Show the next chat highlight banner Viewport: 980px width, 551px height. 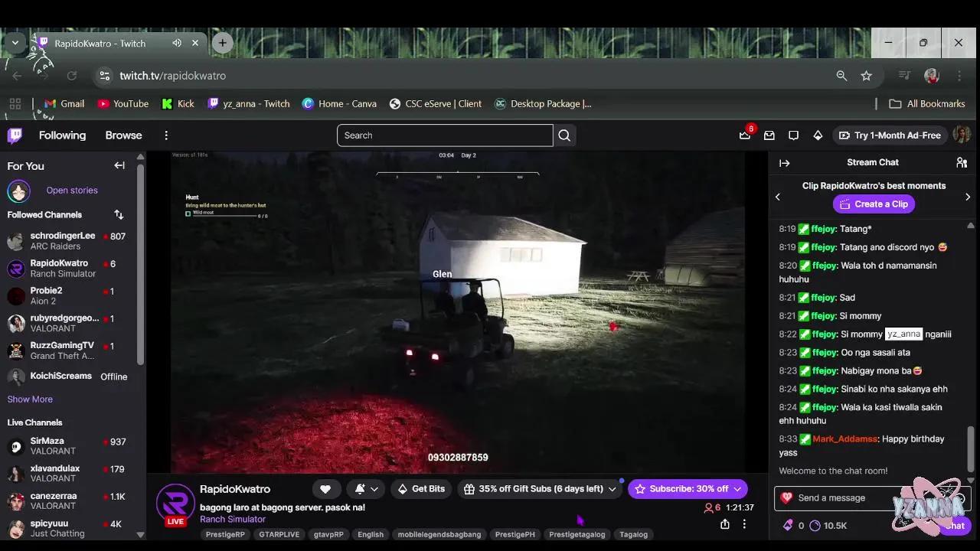(968, 197)
